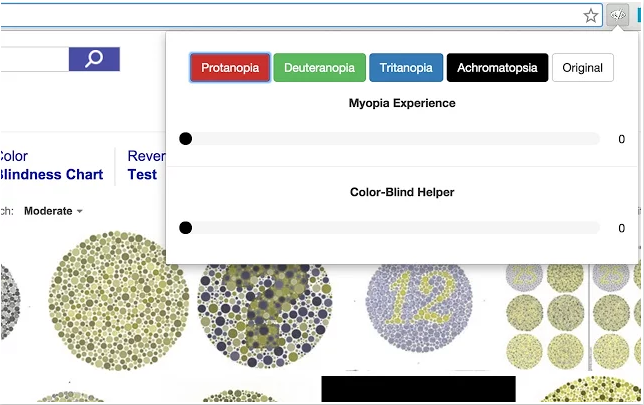Apply the Tritanopia filter
The height and width of the screenshot is (405, 644).
(406, 67)
